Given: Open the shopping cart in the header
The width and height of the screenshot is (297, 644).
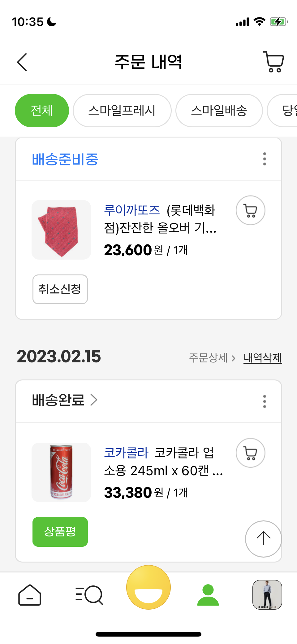Looking at the screenshot, I should tap(273, 62).
